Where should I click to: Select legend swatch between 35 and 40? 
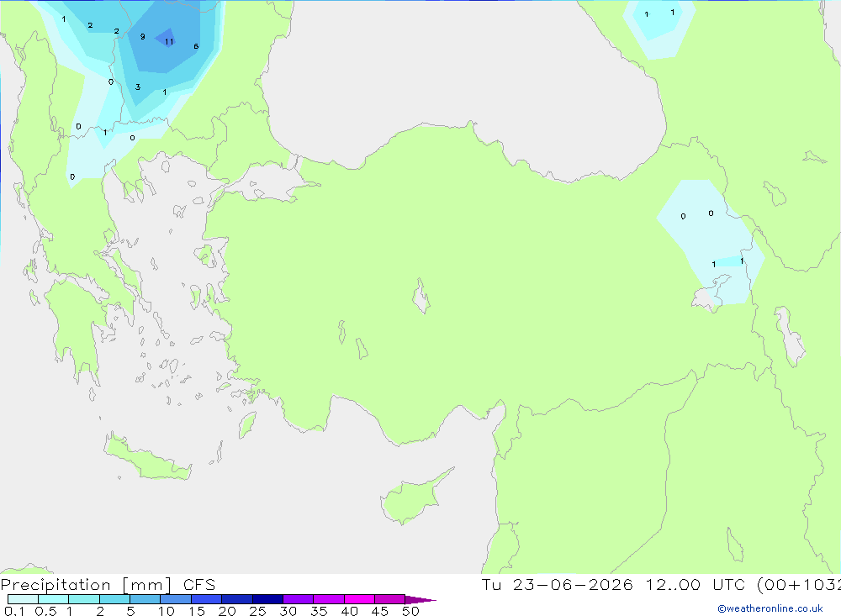click(x=328, y=599)
